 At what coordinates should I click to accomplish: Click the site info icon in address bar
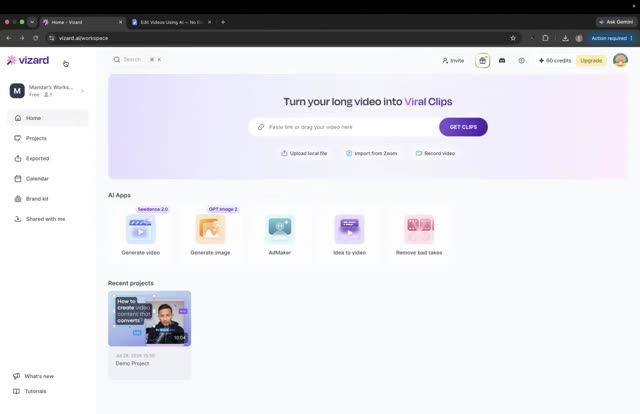(51, 38)
